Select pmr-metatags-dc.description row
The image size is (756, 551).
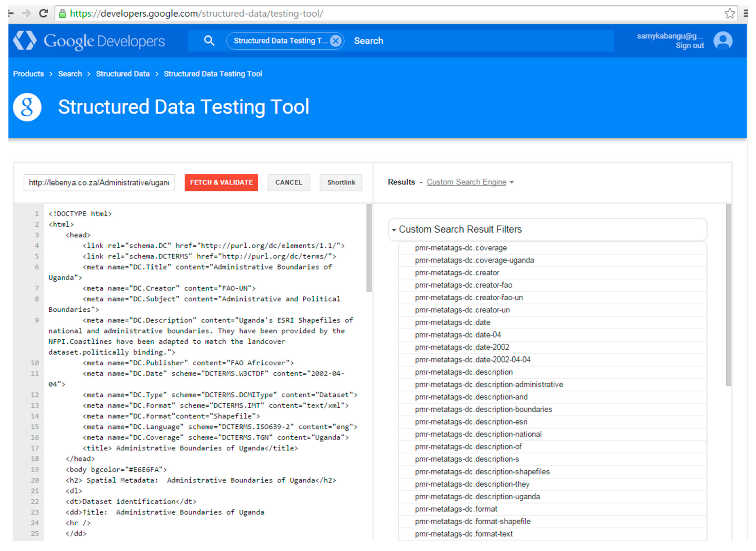(552, 372)
